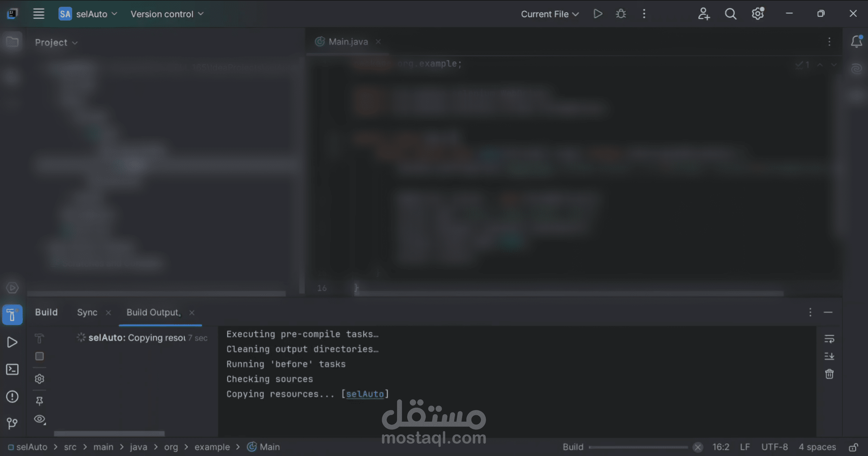Toggle the eye view filter in Build panel

(x=39, y=419)
